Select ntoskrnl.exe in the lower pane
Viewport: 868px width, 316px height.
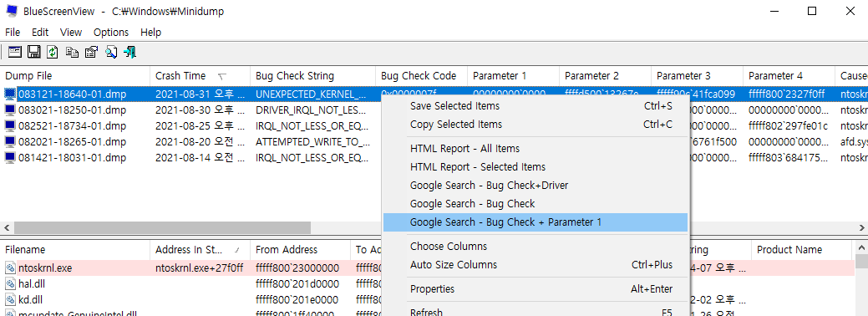pos(45,268)
